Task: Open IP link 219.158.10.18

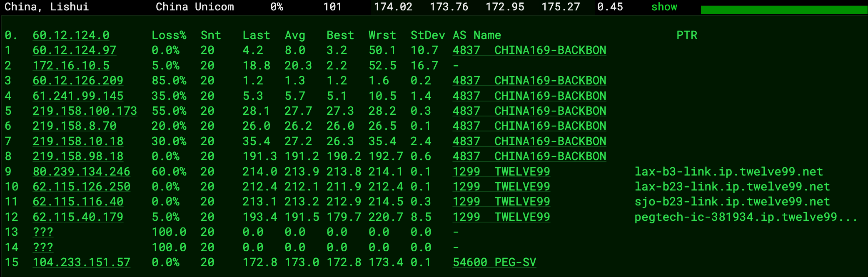Action: 78,141
